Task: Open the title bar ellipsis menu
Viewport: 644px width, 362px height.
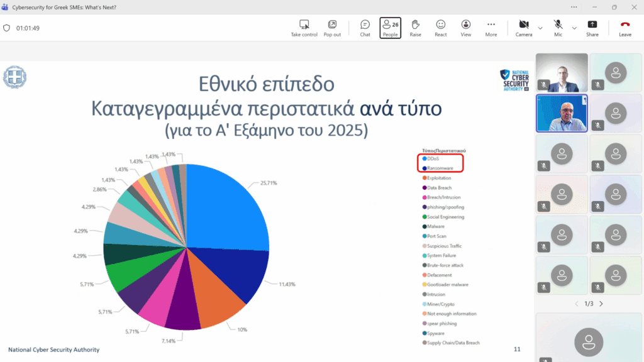Action: click(574, 7)
